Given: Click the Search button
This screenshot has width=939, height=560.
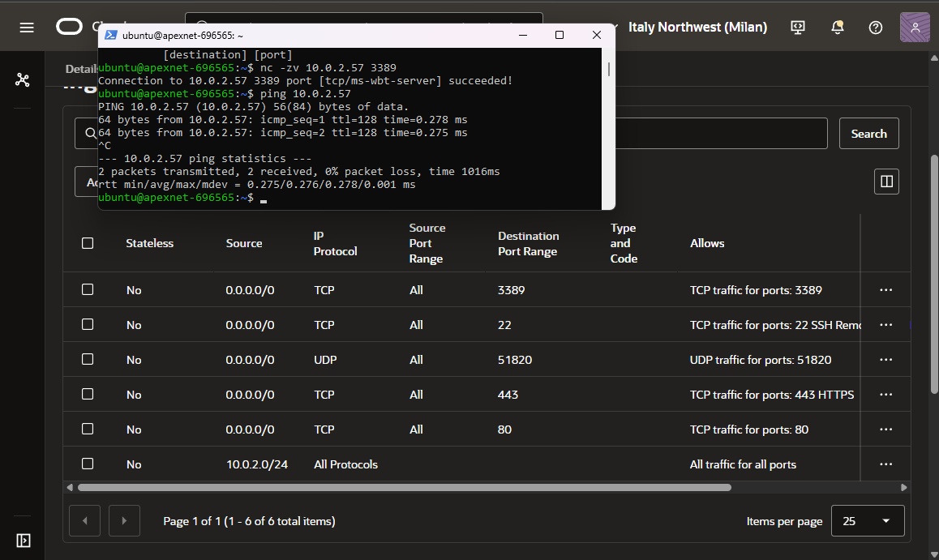Looking at the screenshot, I should (868, 134).
